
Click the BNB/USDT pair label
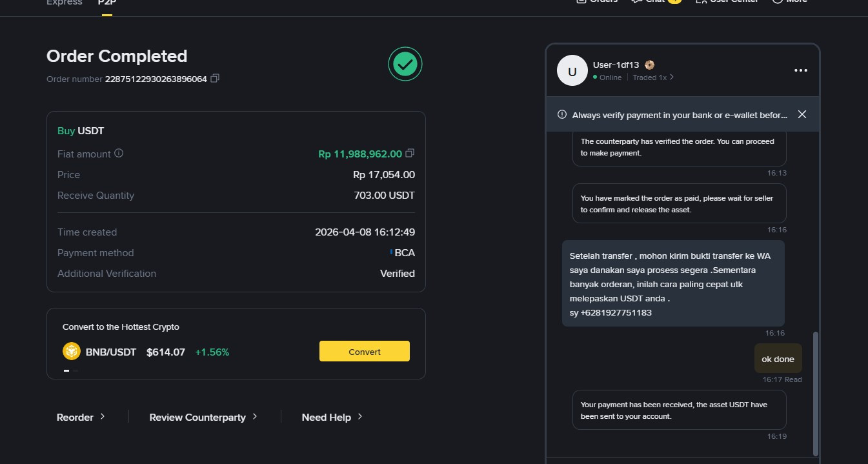click(111, 352)
